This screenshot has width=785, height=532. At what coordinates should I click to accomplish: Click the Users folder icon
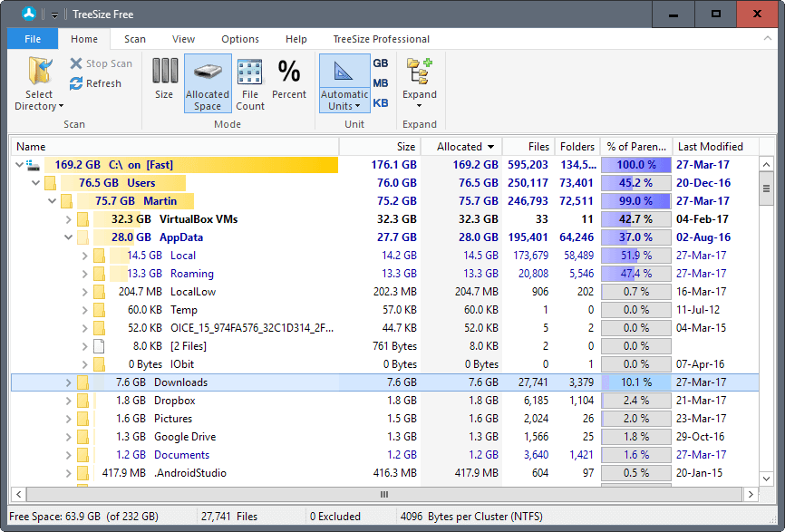50,183
